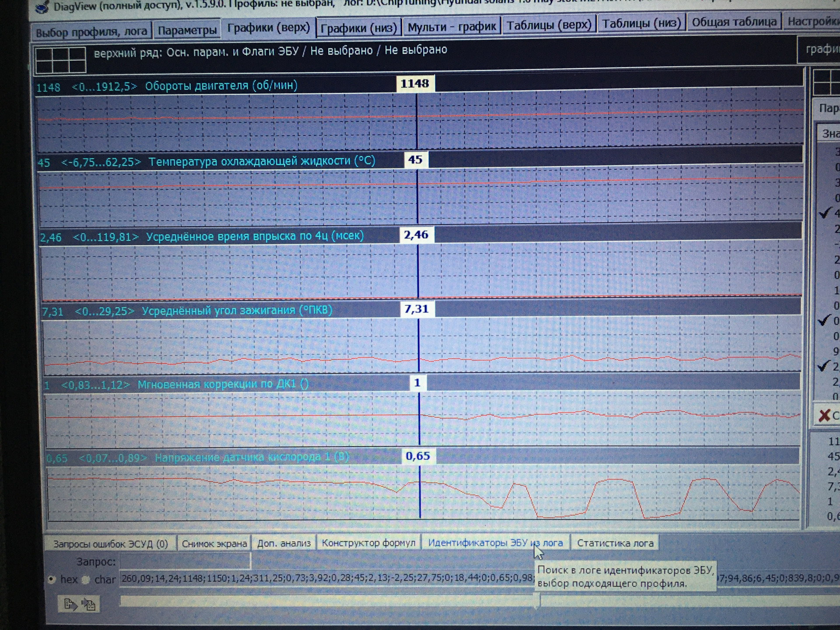This screenshot has width=840, height=630.
Task: Open the Мульти - график tab
Action: pos(451,27)
